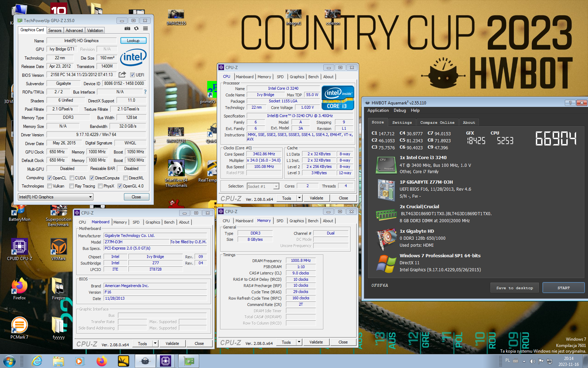Show hidden tray icons arrow
Image resolution: width=588 pixels, height=368 pixels.
[x=524, y=361]
